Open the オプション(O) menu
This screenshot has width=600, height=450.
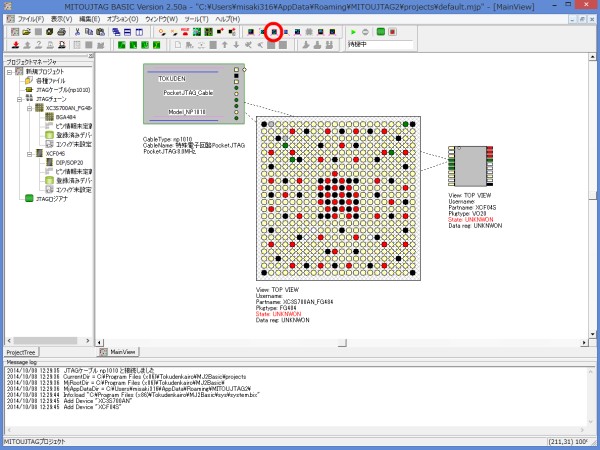[121, 19]
